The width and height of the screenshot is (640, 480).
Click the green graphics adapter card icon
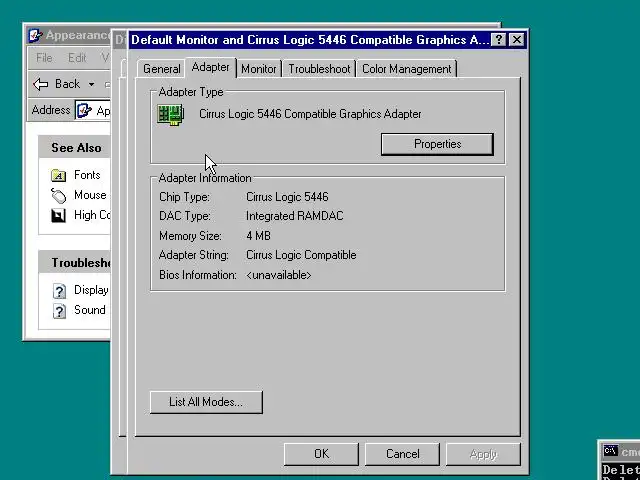[x=170, y=115]
